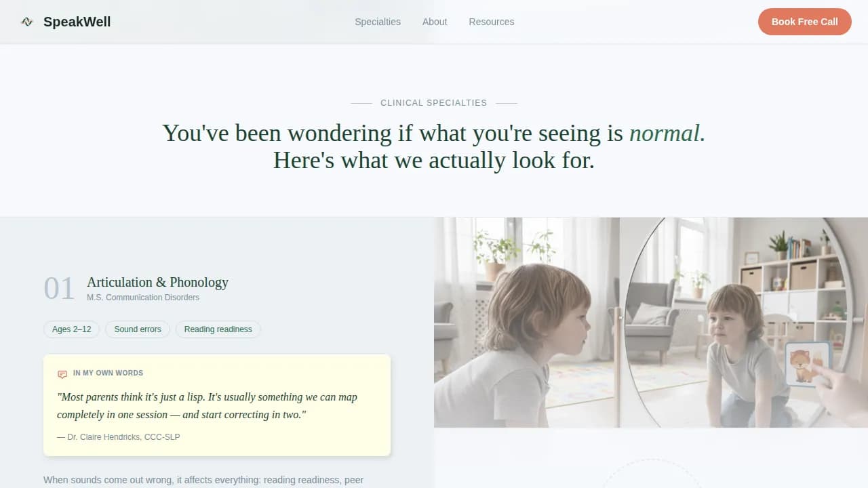Click the speech bubble icon in quote card

coord(62,373)
